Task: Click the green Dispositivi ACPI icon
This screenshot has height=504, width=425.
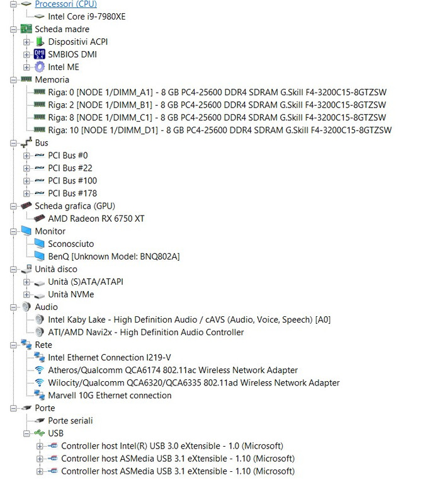Action: [x=40, y=42]
